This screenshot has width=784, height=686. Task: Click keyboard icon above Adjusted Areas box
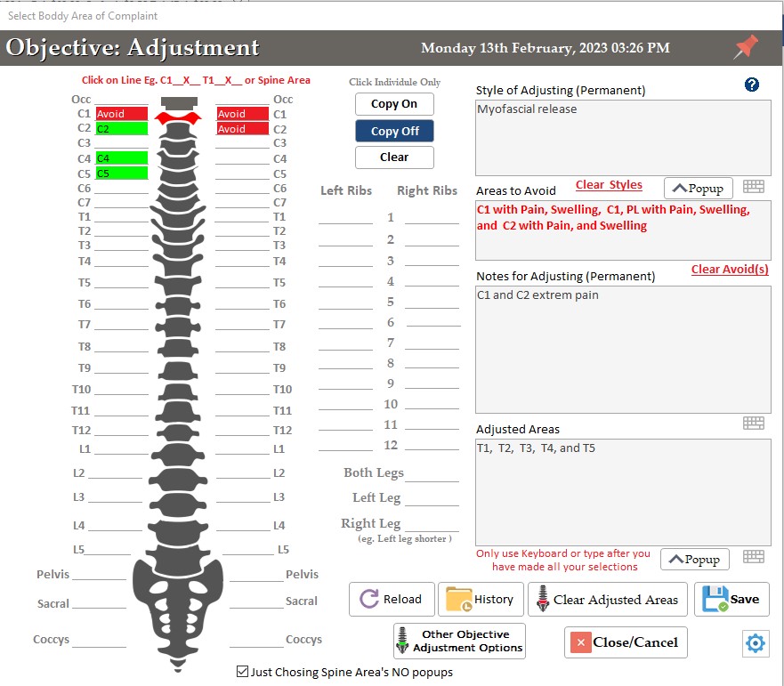pyautogui.click(x=754, y=423)
